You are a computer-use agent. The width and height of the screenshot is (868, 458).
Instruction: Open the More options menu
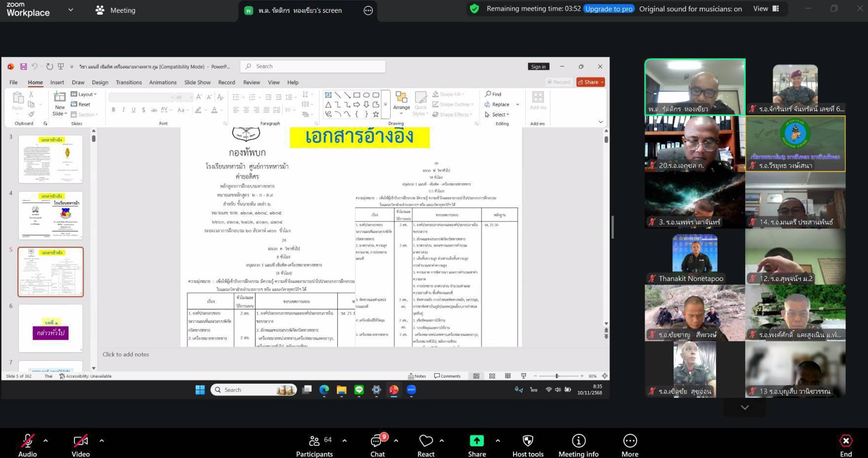(x=630, y=445)
